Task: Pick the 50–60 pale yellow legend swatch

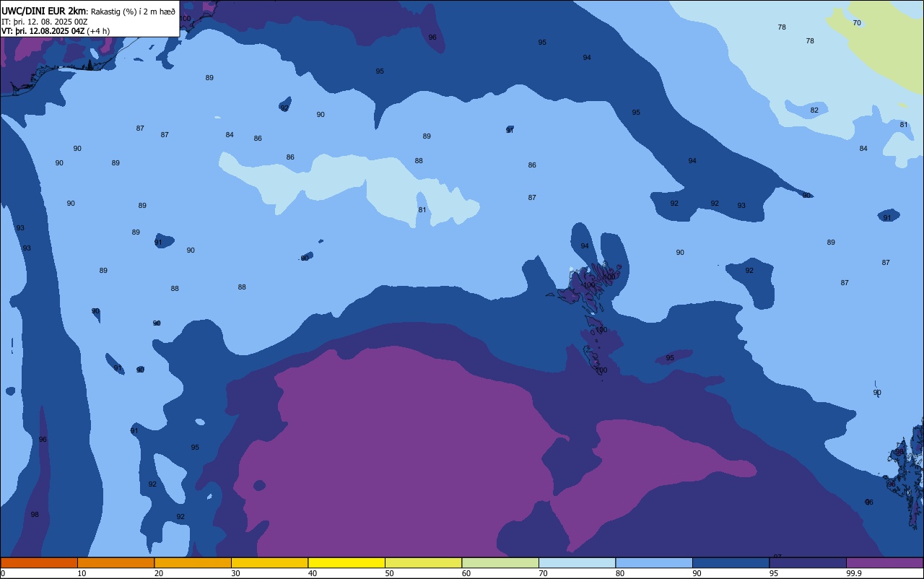Action: (423, 562)
